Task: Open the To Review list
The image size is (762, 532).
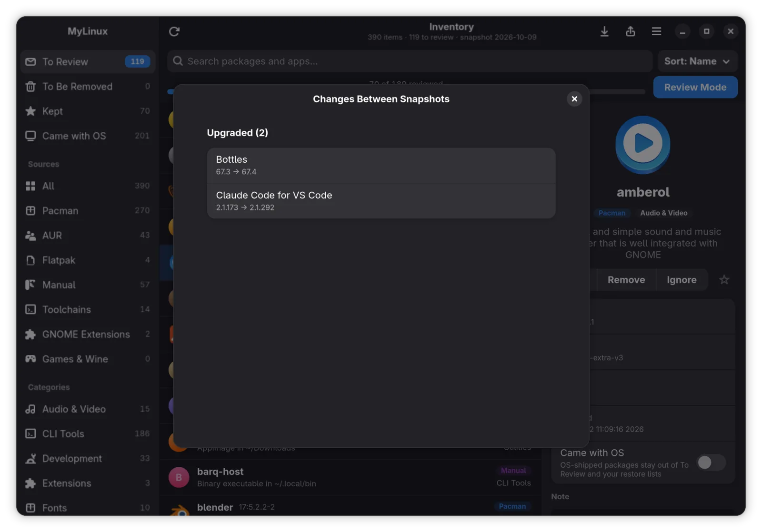Action: point(88,62)
